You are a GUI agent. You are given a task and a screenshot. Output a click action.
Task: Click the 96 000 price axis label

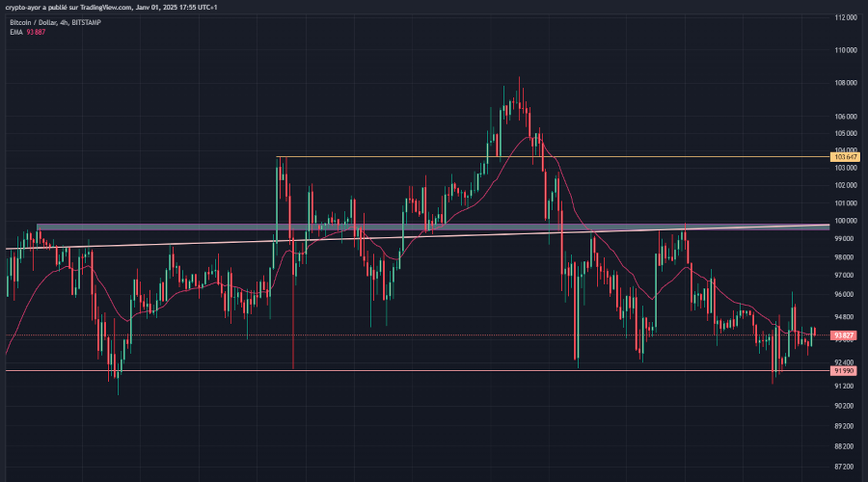[x=845, y=294]
